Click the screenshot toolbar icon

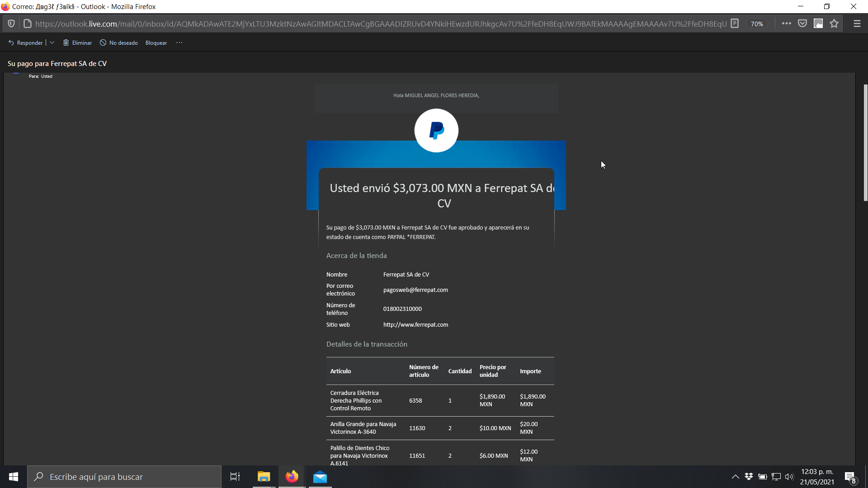click(x=818, y=23)
